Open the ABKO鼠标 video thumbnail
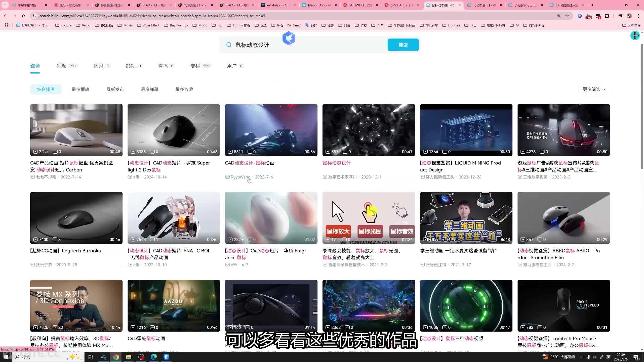This screenshot has width=644, height=362. 563,218
